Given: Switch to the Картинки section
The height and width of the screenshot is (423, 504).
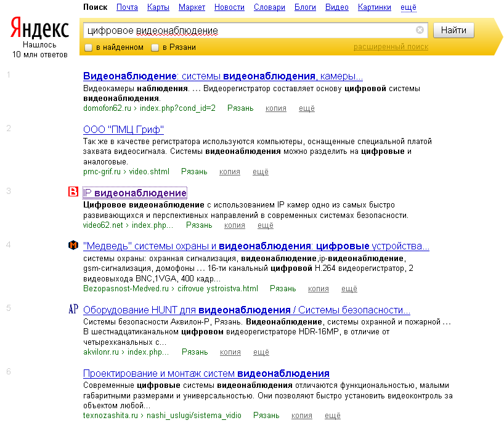Looking at the screenshot, I should (x=375, y=7).
